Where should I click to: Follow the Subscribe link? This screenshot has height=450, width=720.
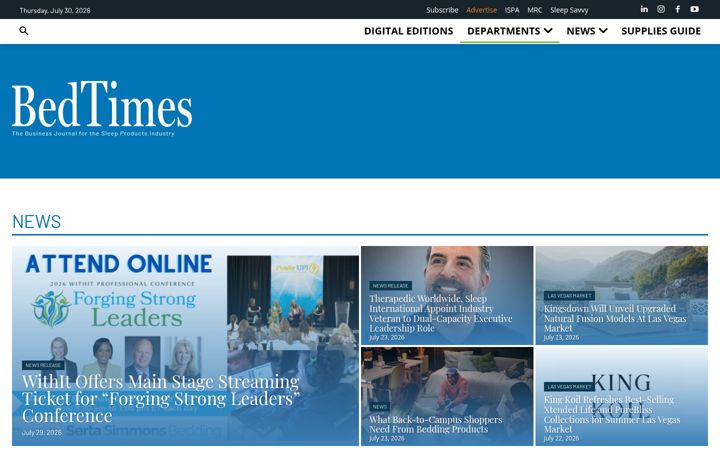[x=442, y=10]
